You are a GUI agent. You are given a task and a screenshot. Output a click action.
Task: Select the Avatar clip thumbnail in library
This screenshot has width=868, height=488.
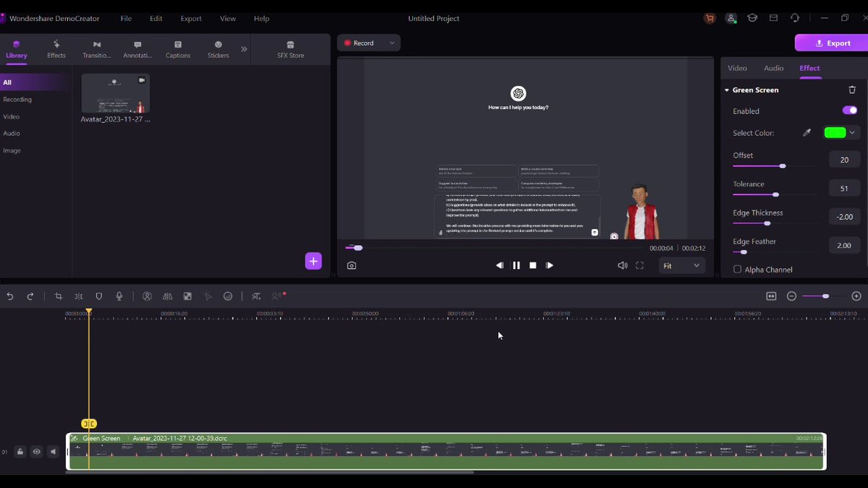tap(116, 93)
